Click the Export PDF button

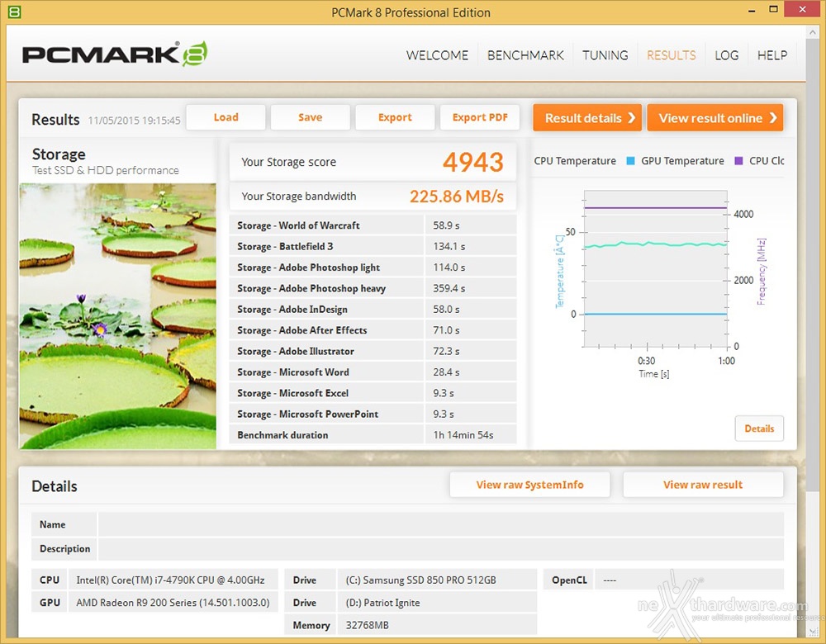click(x=480, y=117)
